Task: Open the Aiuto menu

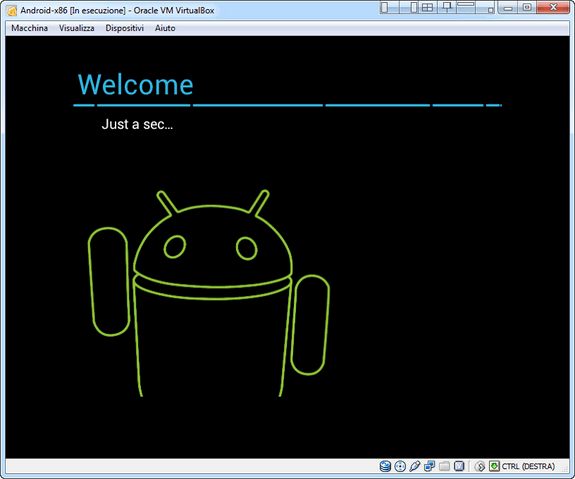Action: coord(165,28)
